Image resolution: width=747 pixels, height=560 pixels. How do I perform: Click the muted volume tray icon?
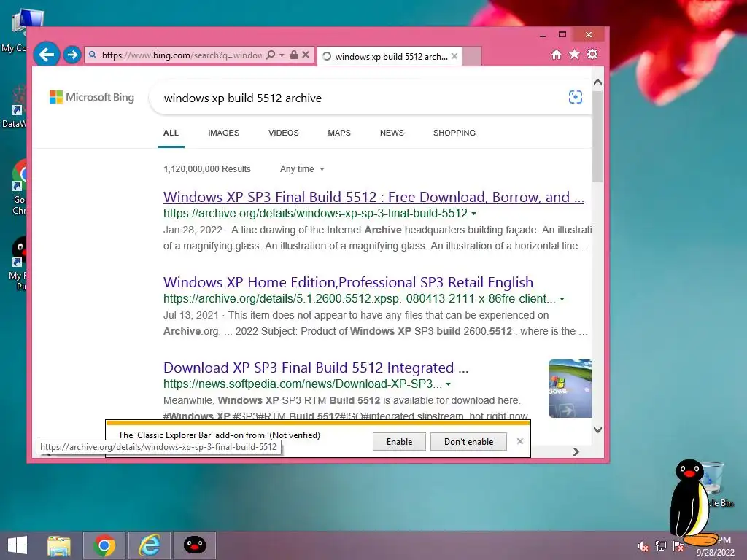[x=643, y=546]
